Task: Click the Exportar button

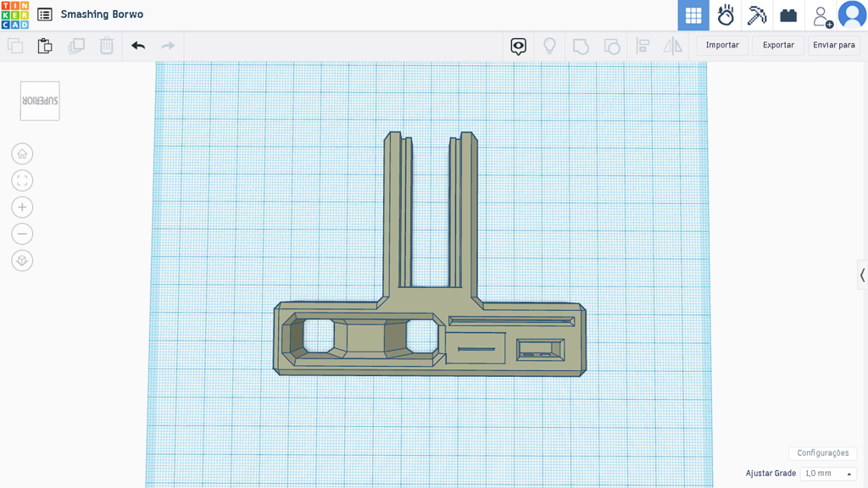Action: pos(777,45)
